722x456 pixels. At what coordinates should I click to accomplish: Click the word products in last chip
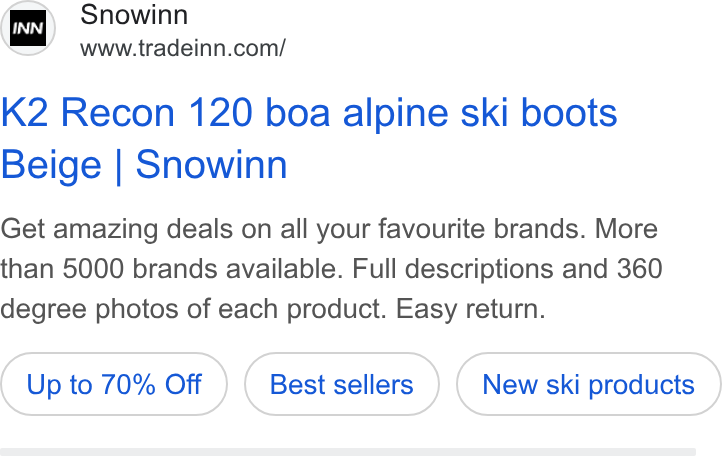(641, 386)
